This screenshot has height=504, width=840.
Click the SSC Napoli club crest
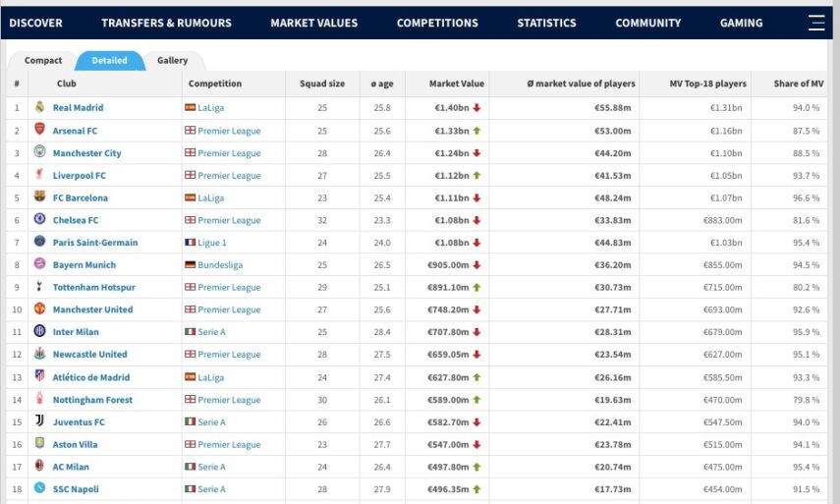click(x=39, y=489)
